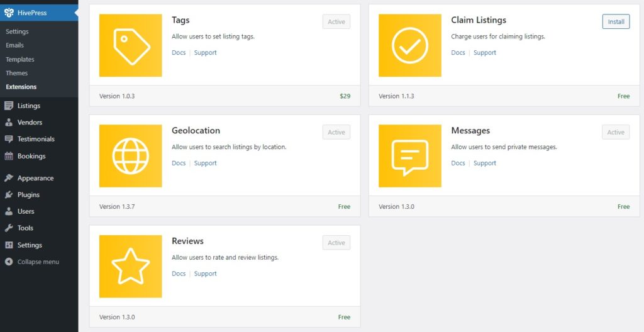The height and width of the screenshot is (332, 644).
Task: Open the Plugins admin menu
Action: [28, 195]
